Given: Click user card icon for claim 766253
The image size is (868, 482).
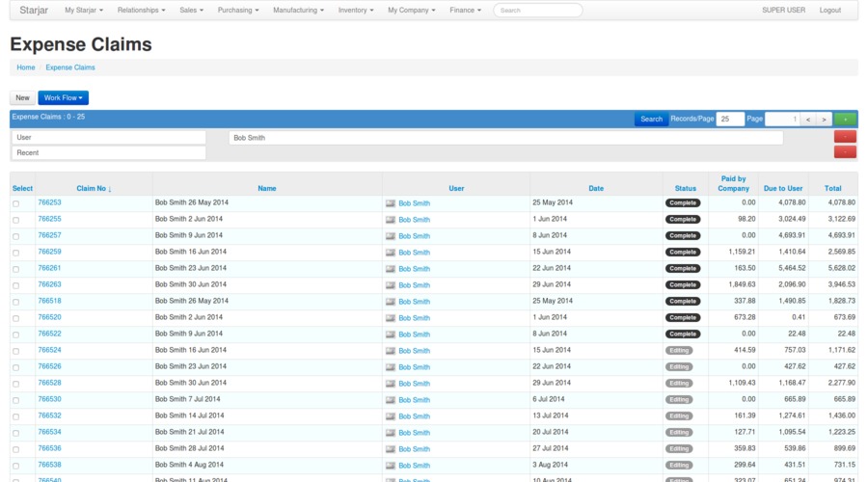Looking at the screenshot, I should pos(391,203).
